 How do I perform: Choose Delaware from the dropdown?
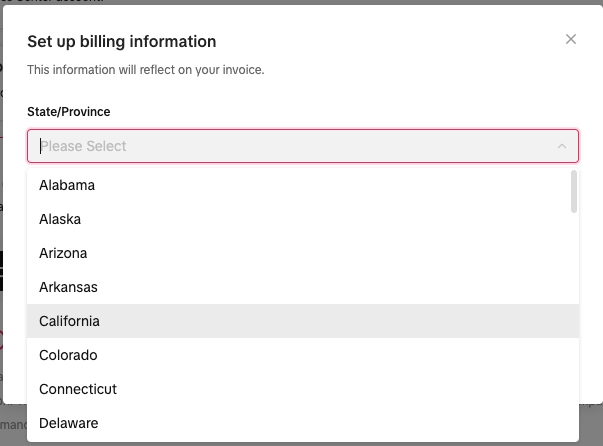click(68, 423)
